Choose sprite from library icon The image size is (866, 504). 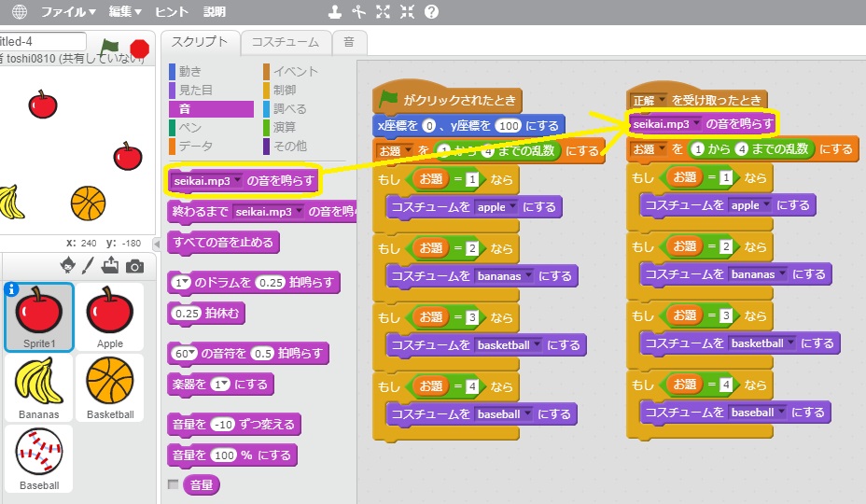(68, 266)
